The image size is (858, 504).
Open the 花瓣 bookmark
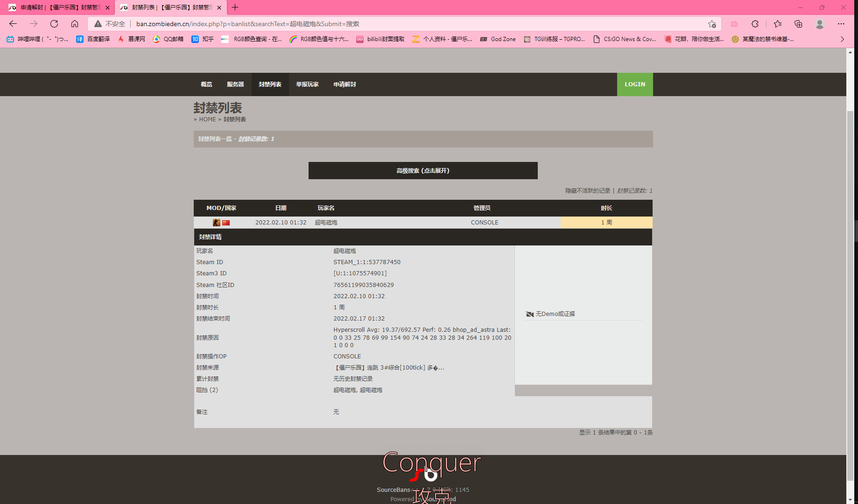tap(694, 39)
